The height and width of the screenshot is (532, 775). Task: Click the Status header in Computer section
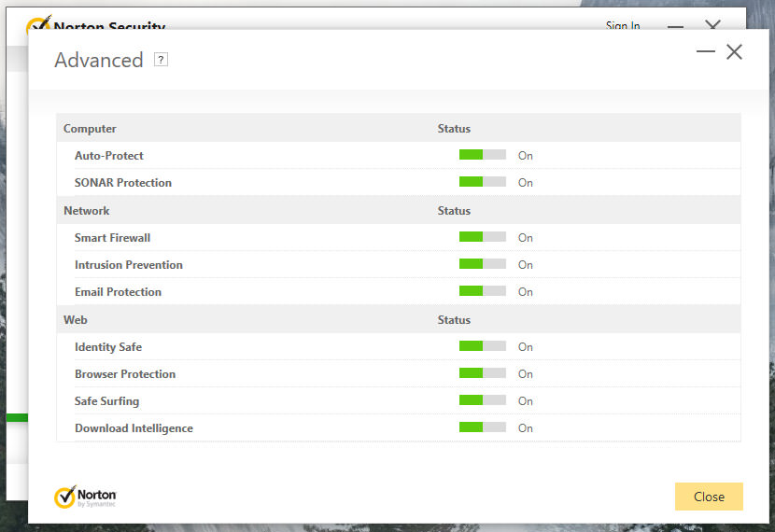coord(454,129)
